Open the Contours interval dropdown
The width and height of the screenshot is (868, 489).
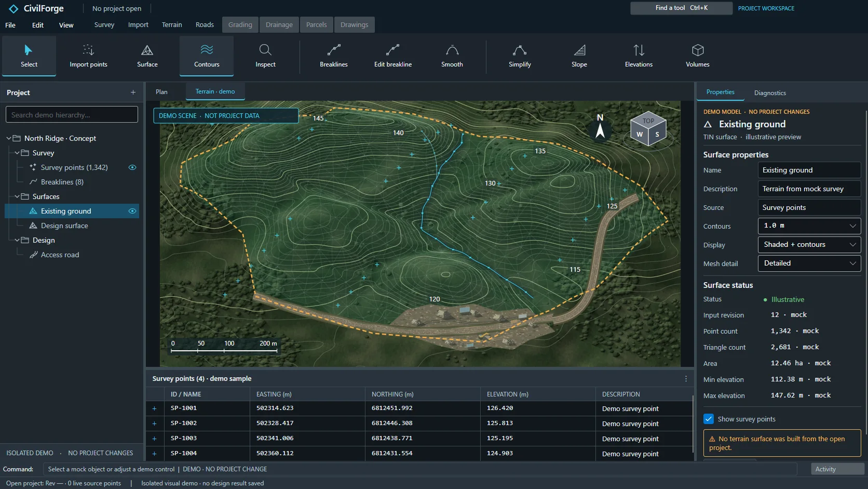coord(809,226)
